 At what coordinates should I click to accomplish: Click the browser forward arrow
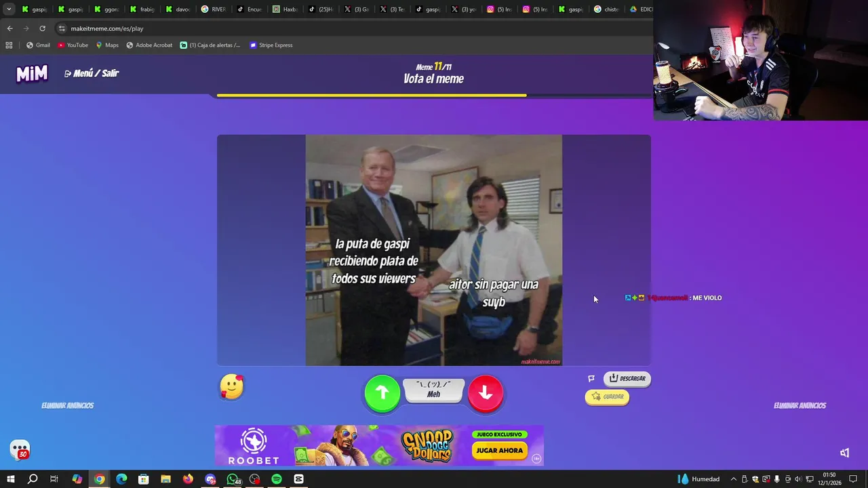(26, 28)
